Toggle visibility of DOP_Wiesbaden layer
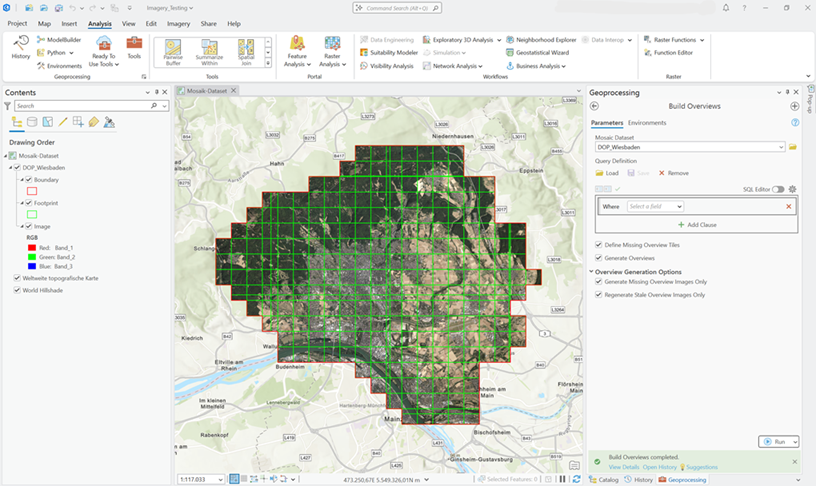The height and width of the screenshot is (486, 816). pyautogui.click(x=17, y=168)
